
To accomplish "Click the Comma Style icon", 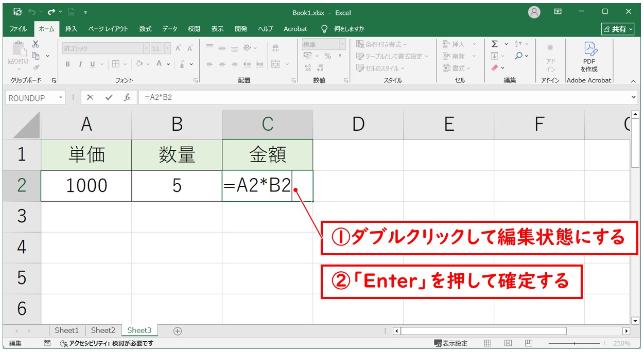I will [x=340, y=56].
